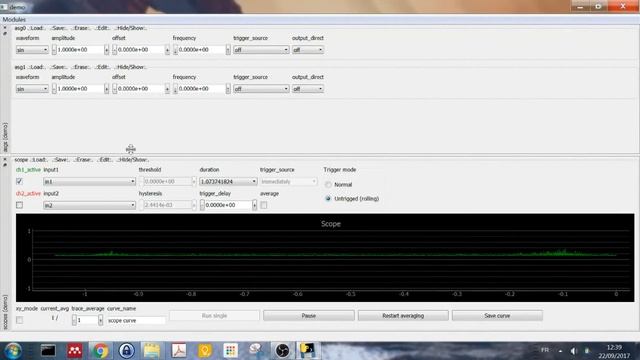
Task: Increase asg0 amplitude with its up stepper
Action: point(107,50)
